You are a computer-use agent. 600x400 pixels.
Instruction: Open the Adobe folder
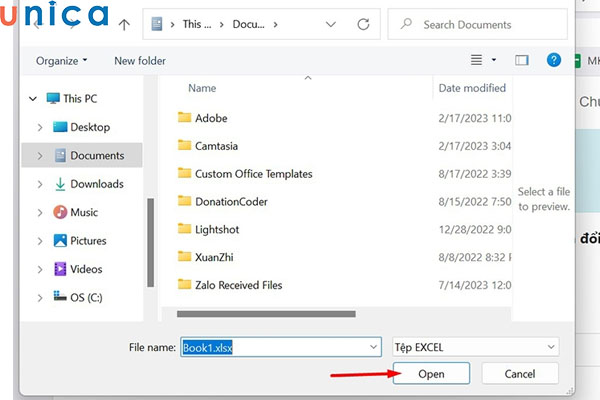(211, 118)
